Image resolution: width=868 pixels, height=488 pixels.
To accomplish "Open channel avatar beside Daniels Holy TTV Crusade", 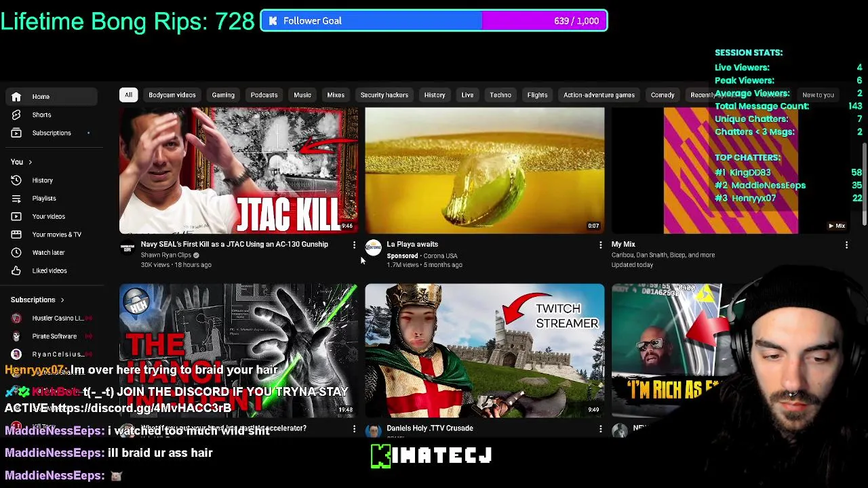I will coord(374,431).
